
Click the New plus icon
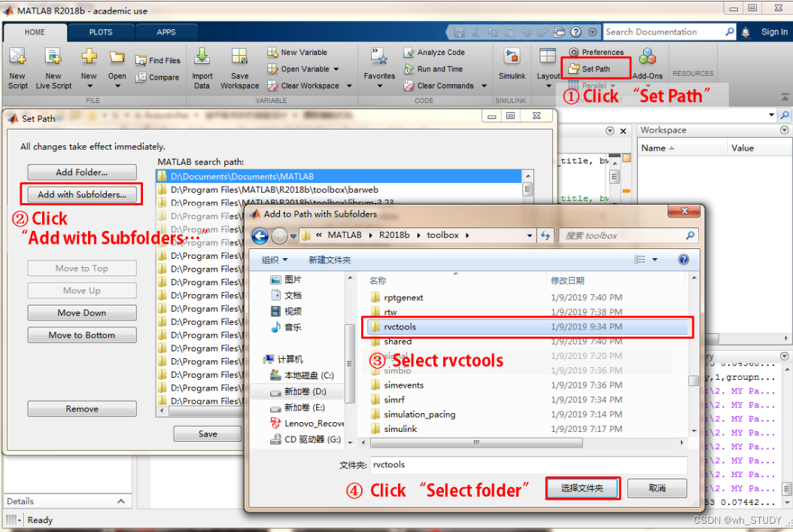pos(89,56)
